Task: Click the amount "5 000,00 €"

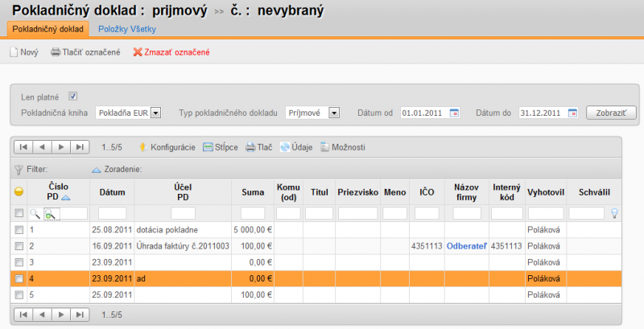Action: point(253,230)
